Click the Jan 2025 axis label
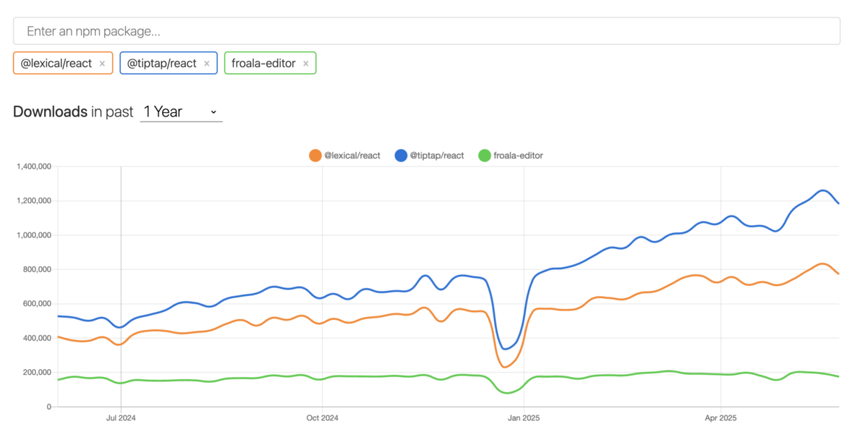 pos(523,418)
